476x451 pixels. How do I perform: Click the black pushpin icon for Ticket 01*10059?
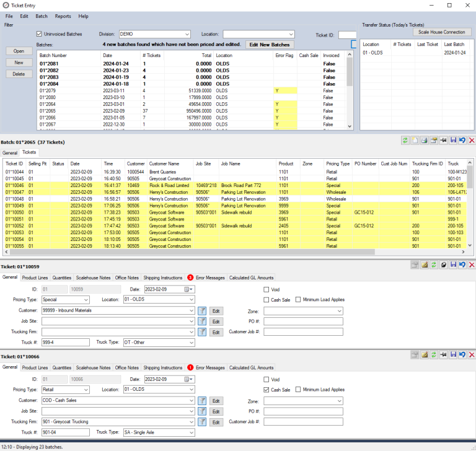pyautogui.click(x=444, y=265)
